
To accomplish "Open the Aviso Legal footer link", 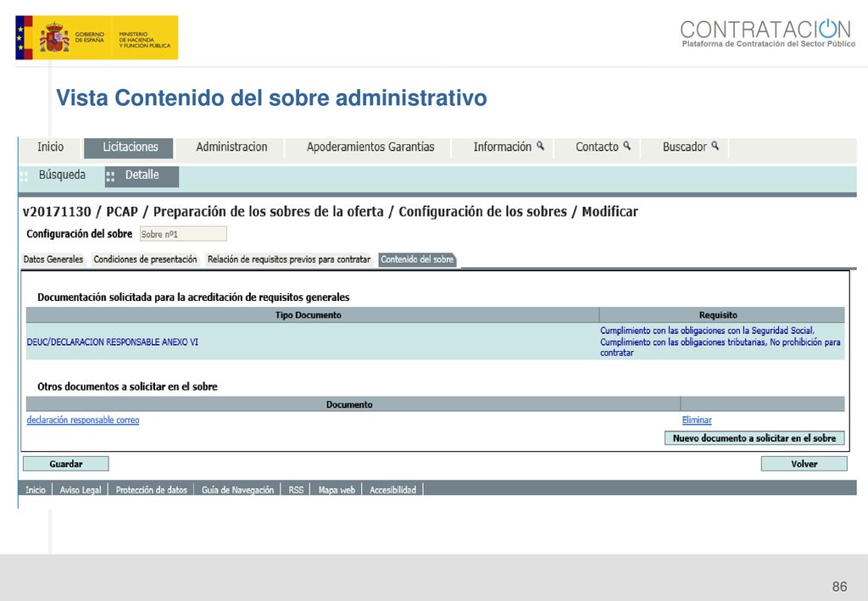I will tap(81, 490).
